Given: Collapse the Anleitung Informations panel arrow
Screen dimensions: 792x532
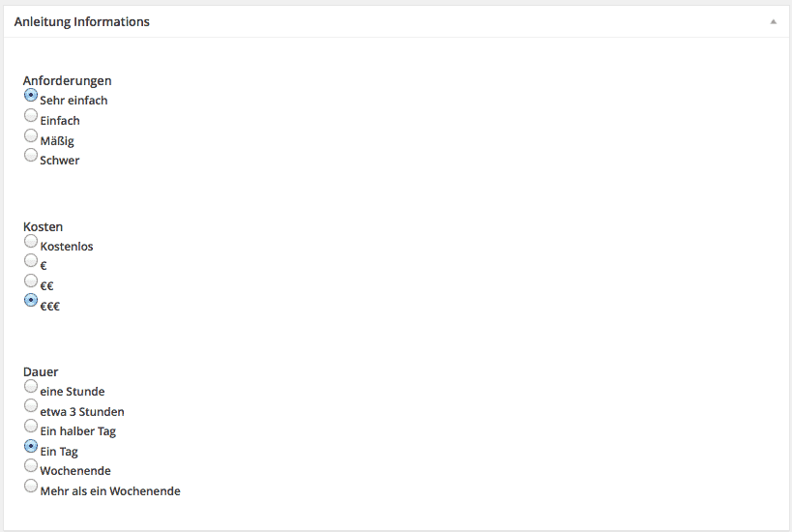Looking at the screenshot, I should (x=773, y=21).
